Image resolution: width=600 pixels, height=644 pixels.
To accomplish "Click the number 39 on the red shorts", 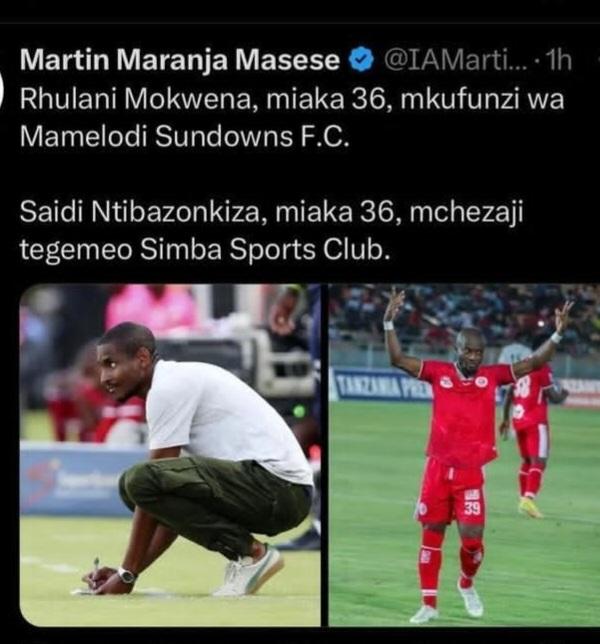I will tap(472, 509).
